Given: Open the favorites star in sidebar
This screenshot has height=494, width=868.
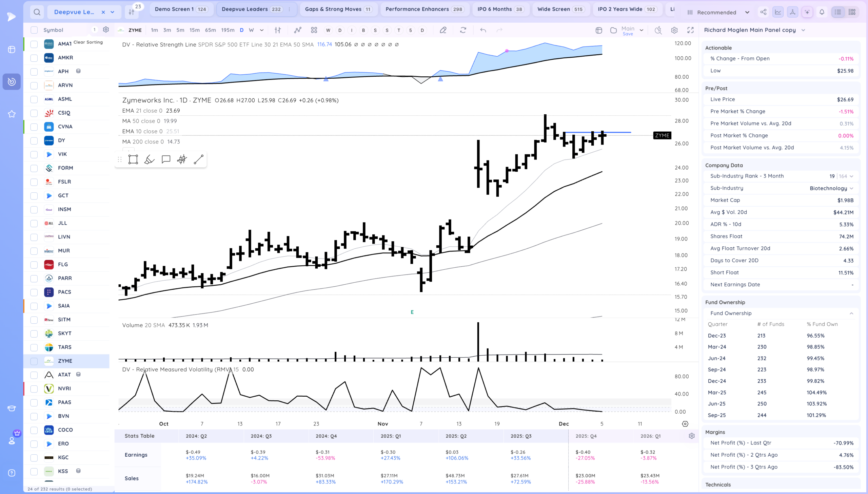Looking at the screenshot, I should [x=12, y=114].
